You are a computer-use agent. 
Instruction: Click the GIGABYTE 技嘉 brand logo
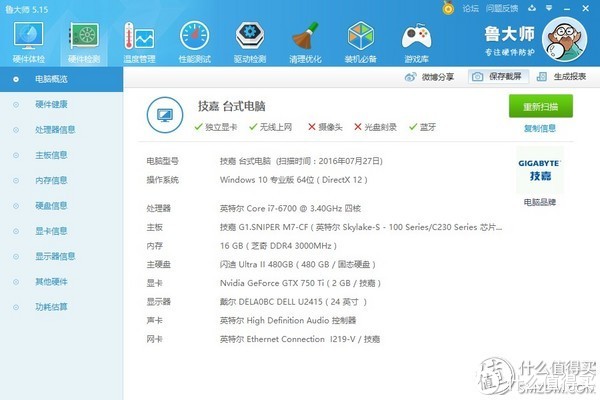coord(540,170)
